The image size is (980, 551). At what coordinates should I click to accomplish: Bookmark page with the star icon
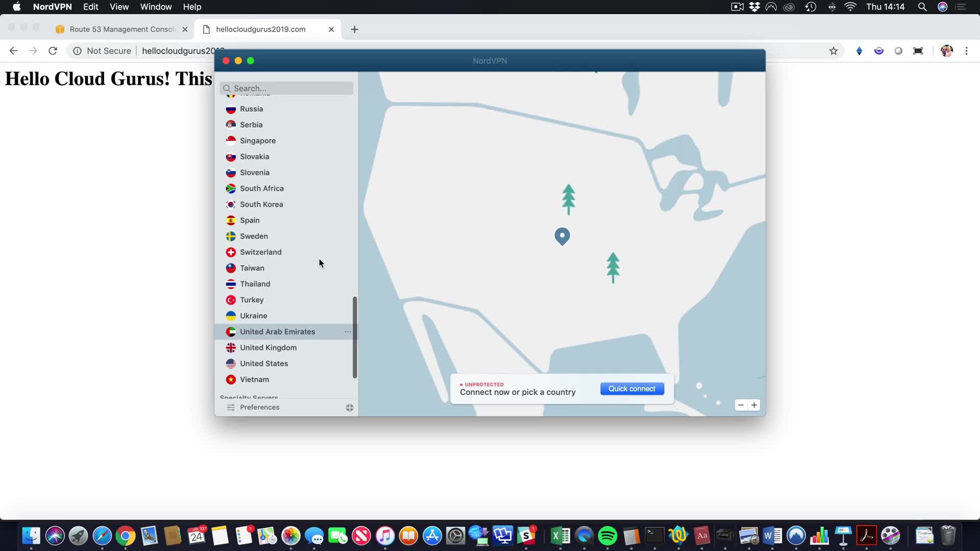coord(834,51)
